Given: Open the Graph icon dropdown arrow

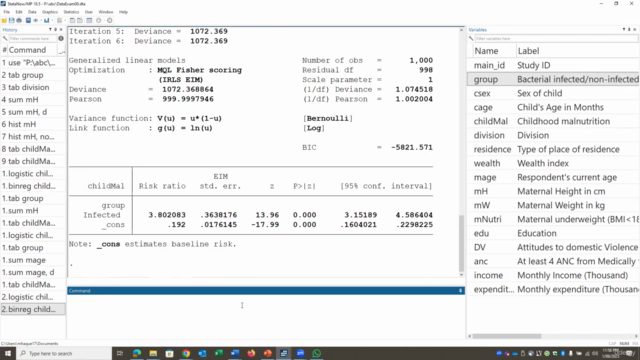Looking at the screenshot, I should pos(52,20).
